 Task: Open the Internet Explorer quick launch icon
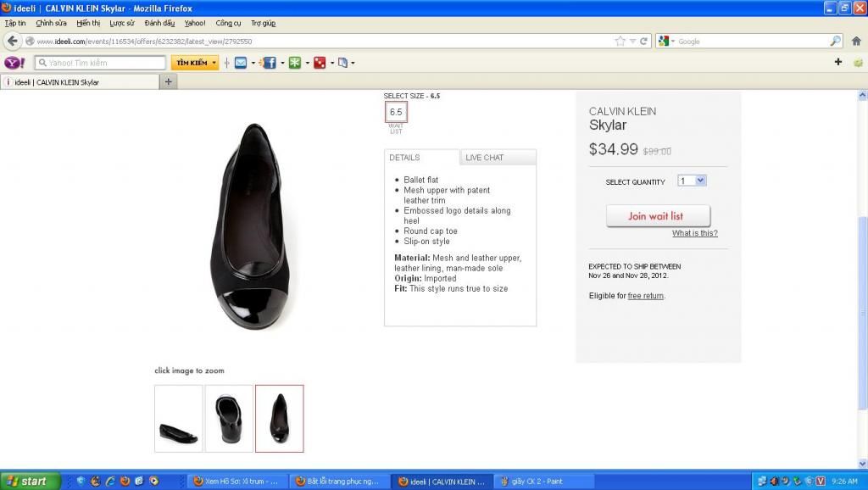pos(109,481)
